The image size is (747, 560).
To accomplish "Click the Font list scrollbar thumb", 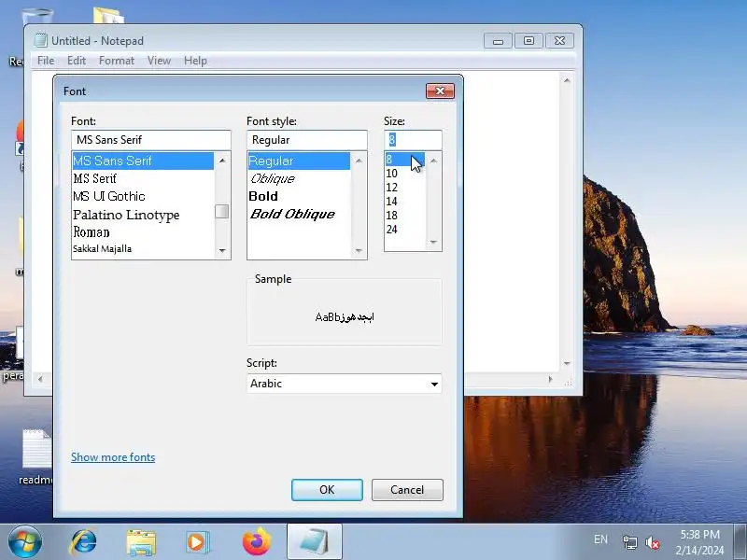I will point(222,212).
